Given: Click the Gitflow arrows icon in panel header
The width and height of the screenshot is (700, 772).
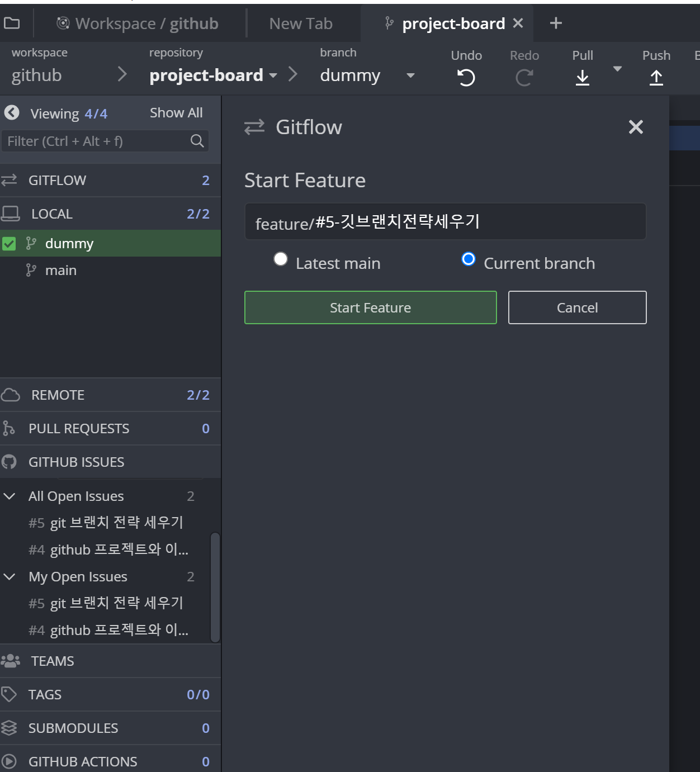Looking at the screenshot, I should [254, 127].
